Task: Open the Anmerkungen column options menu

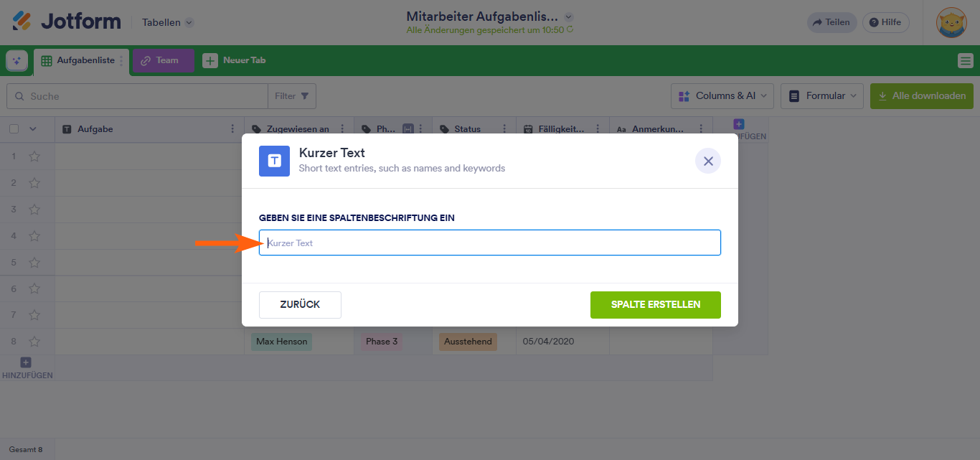Action: 701,129
